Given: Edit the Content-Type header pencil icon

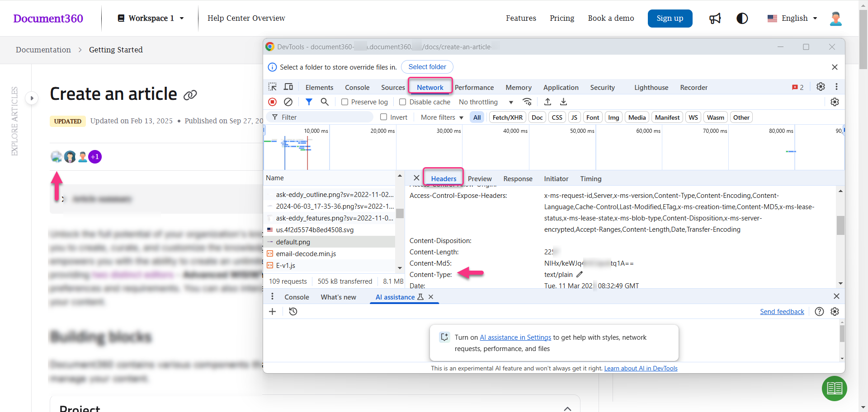Looking at the screenshot, I should [x=580, y=274].
